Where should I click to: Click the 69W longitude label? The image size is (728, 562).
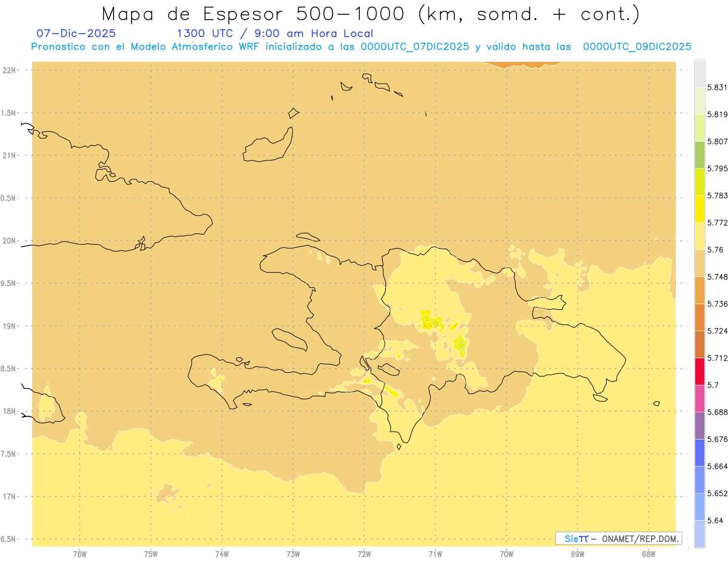578,554
